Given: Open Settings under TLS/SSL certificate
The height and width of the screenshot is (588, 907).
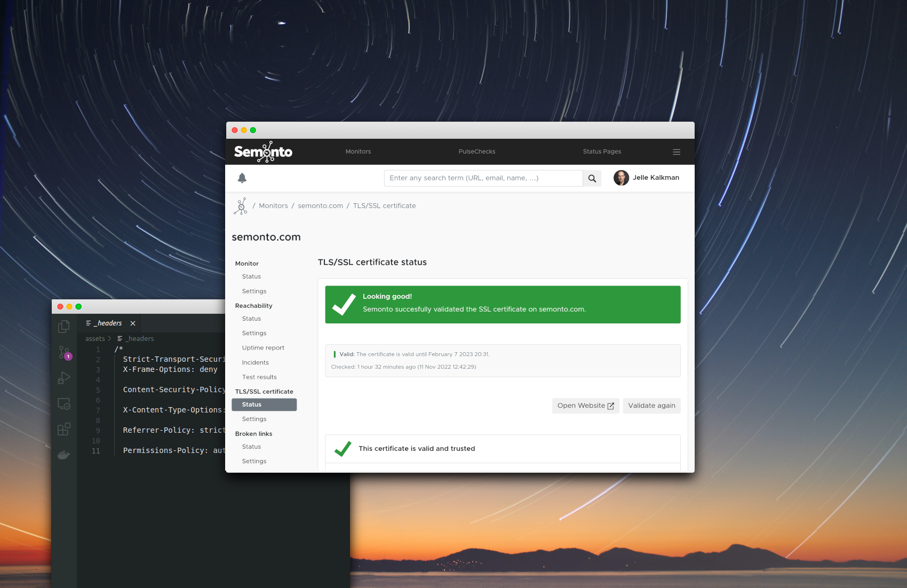Looking at the screenshot, I should (254, 419).
